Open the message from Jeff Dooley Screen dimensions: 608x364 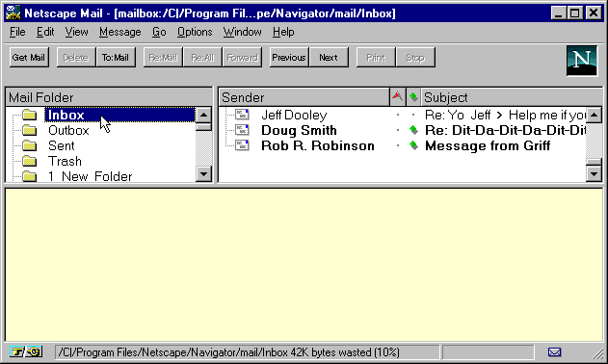pyautogui.click(x=294, y=115)
